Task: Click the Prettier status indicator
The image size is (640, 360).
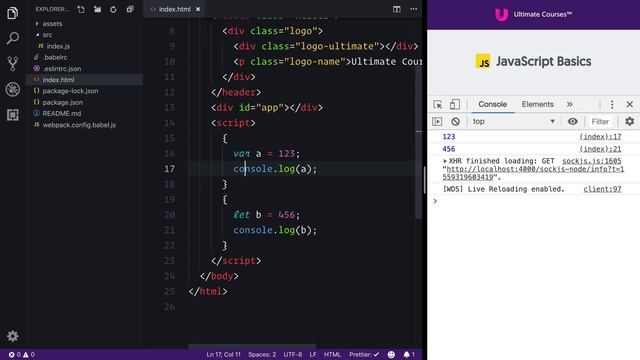Action: point(364,355)
